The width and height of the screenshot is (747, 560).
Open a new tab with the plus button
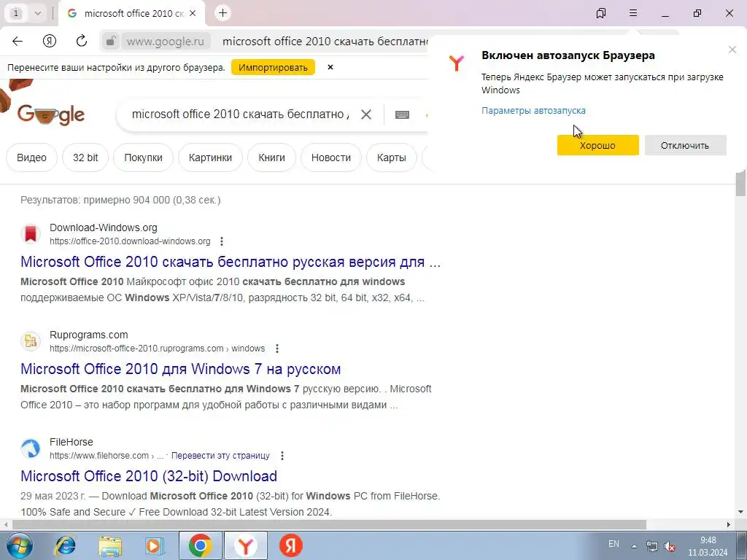pyautogui.click(x=222, y=13)
